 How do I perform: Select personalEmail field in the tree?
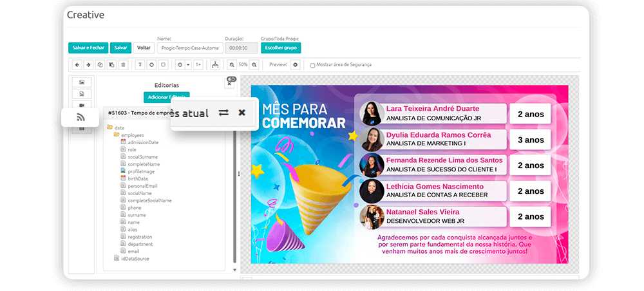coord(142,186)
